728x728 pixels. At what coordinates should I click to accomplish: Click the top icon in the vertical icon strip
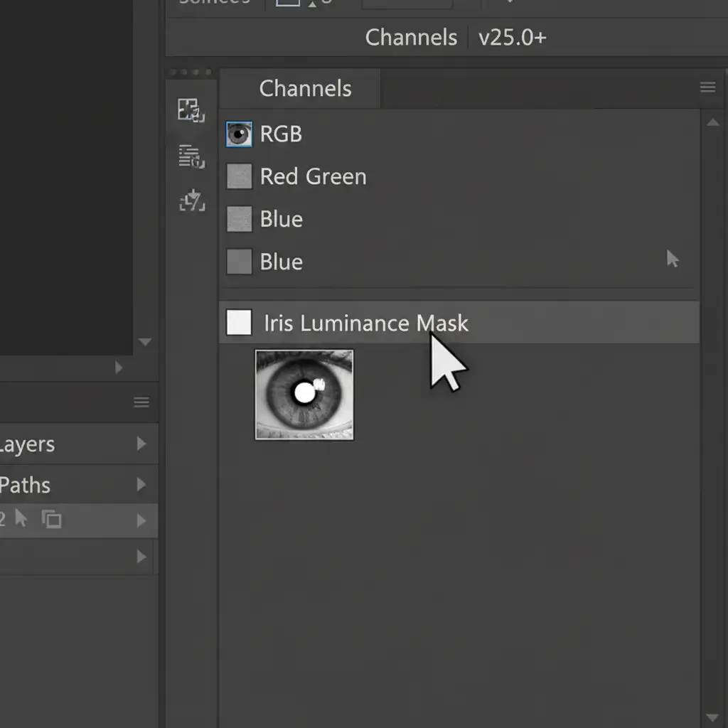coord(191,110)
